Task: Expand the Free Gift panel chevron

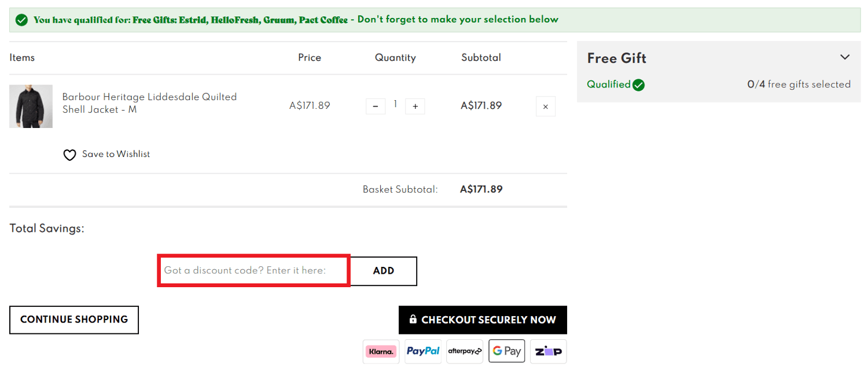Action: [x=845, y=57]
